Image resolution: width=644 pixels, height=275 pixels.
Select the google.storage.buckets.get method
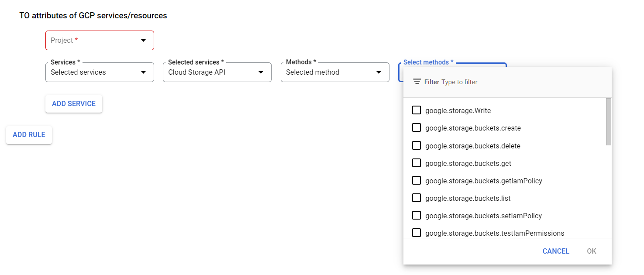(x=416, y=162)
